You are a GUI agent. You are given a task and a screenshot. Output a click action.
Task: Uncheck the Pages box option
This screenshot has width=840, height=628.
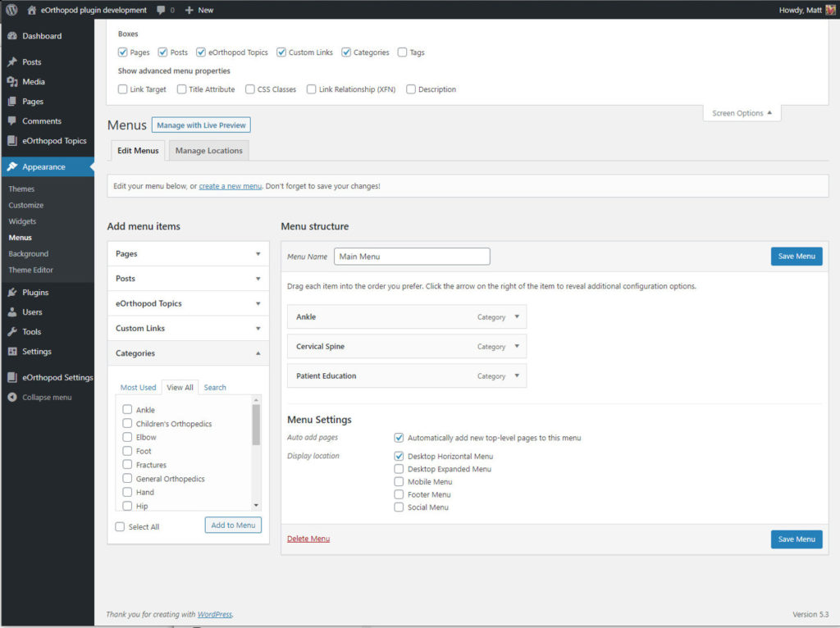[123, 52]
